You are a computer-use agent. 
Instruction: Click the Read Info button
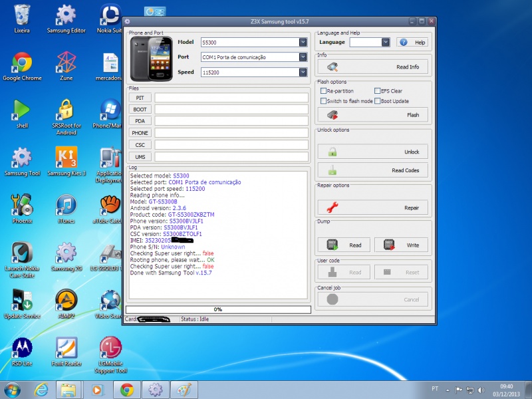click(373, 67)
